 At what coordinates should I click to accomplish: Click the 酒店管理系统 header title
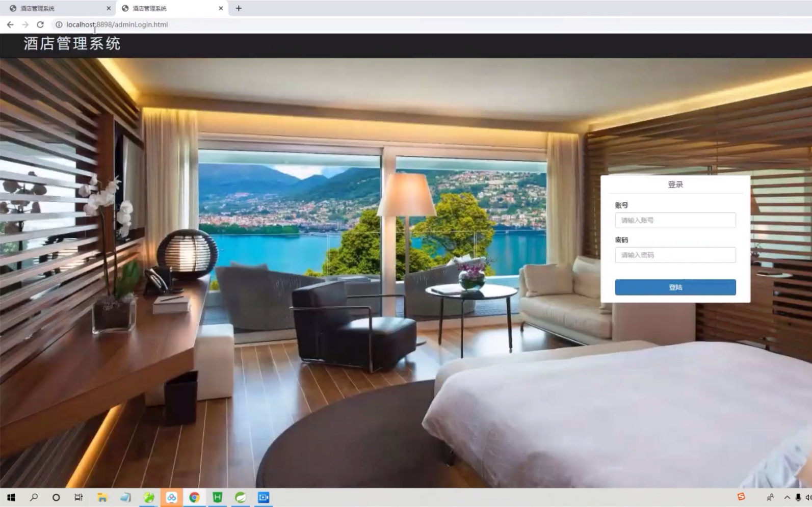(72, 44)
